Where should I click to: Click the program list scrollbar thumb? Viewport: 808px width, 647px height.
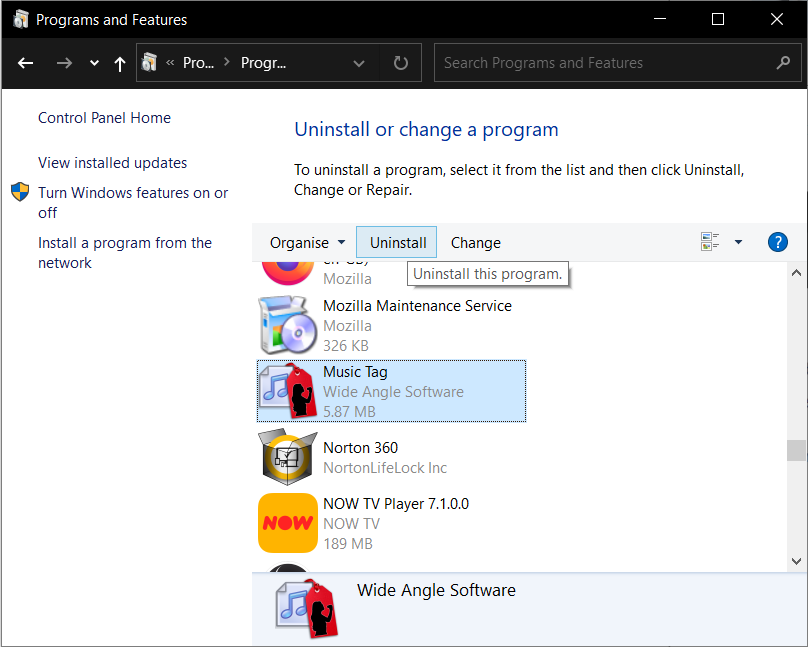pos(796,450)
